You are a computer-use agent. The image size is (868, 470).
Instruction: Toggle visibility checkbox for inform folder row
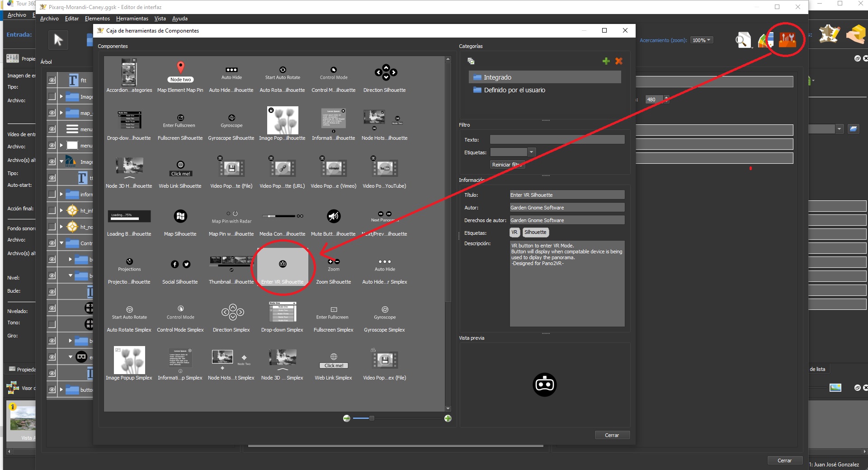[x=52, y=194]
